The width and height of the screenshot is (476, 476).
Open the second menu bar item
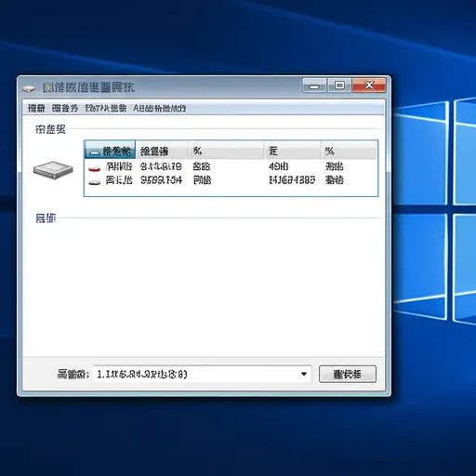(64, 108)
